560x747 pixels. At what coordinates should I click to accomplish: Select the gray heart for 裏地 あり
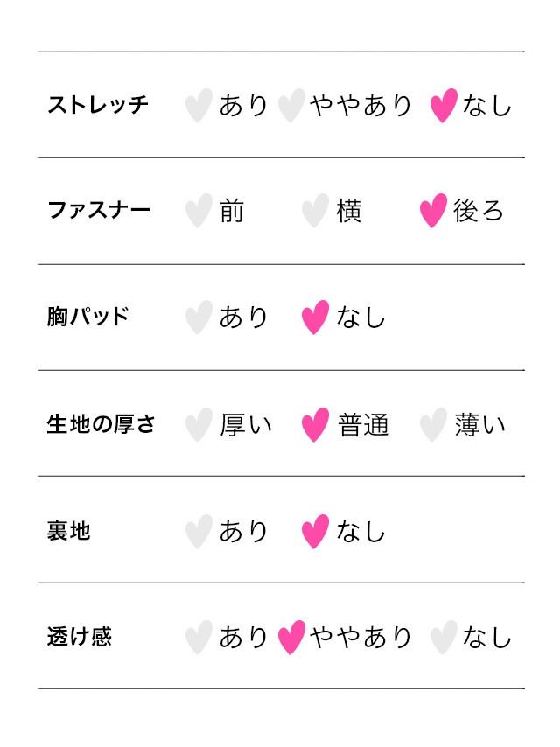pos(199,532)
